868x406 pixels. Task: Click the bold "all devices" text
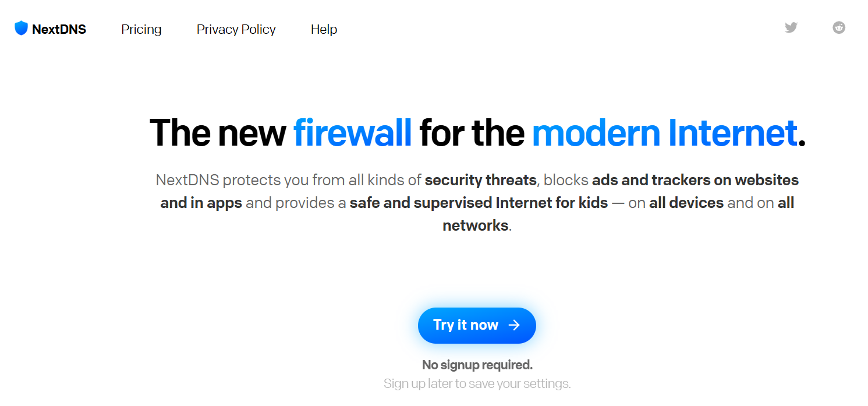pos(686,203)
